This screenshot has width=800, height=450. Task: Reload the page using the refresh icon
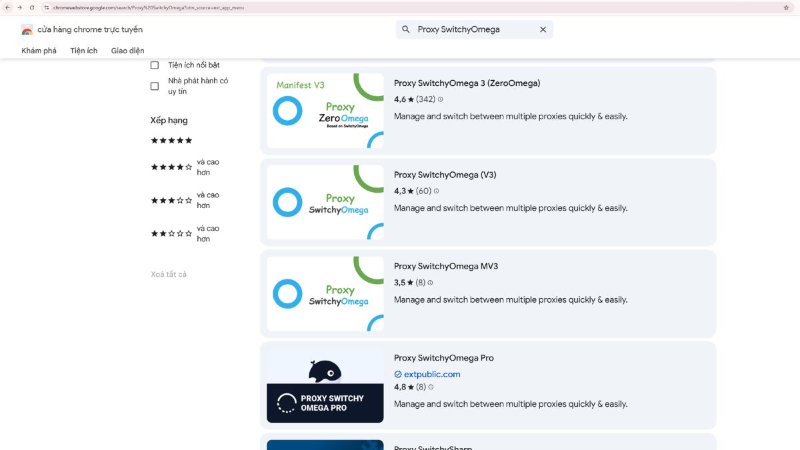tap(31, 7)
